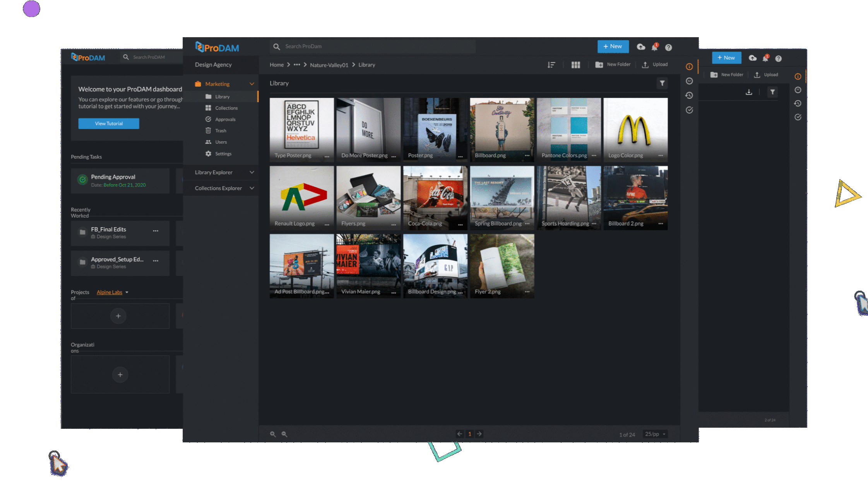Open the filter icon beside Library heading
868x502 pixels.
[x=662, y=83]
